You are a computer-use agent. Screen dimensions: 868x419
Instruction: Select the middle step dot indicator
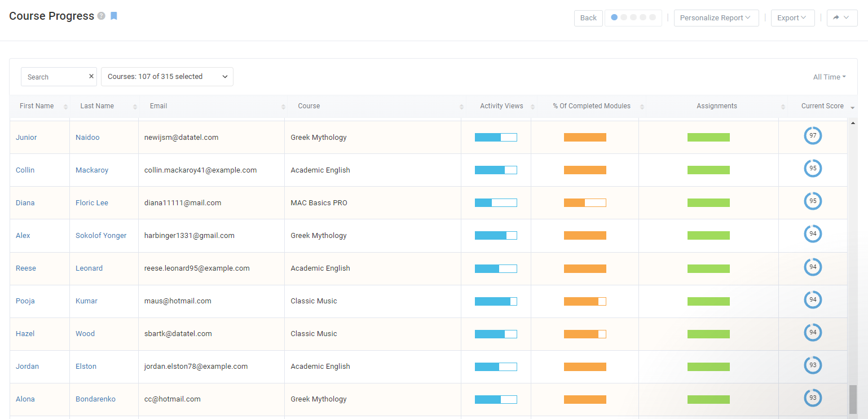tap(633, 17)
